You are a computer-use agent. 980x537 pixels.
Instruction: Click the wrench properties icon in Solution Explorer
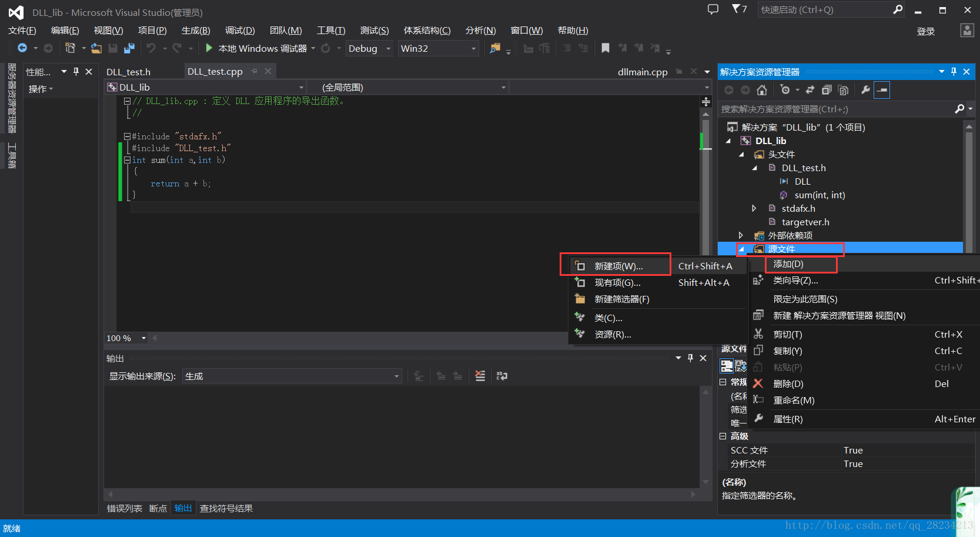(x=865, y=90)
